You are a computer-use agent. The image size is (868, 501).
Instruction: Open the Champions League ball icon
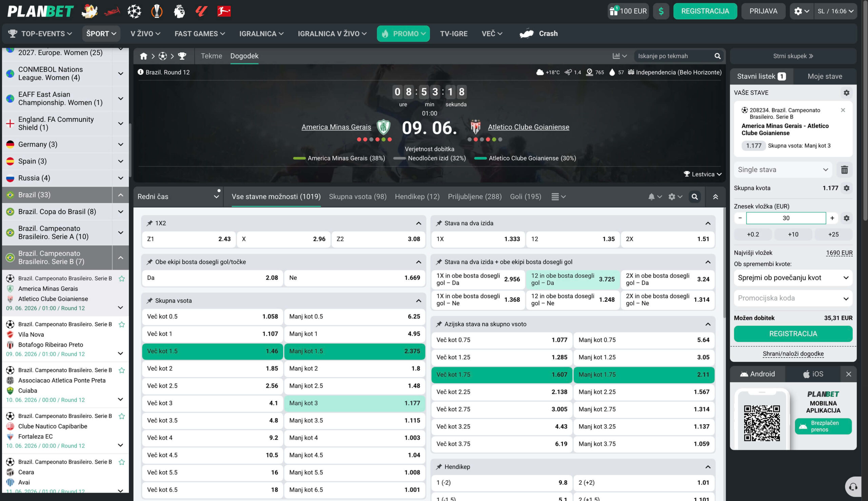pos(134,11)
